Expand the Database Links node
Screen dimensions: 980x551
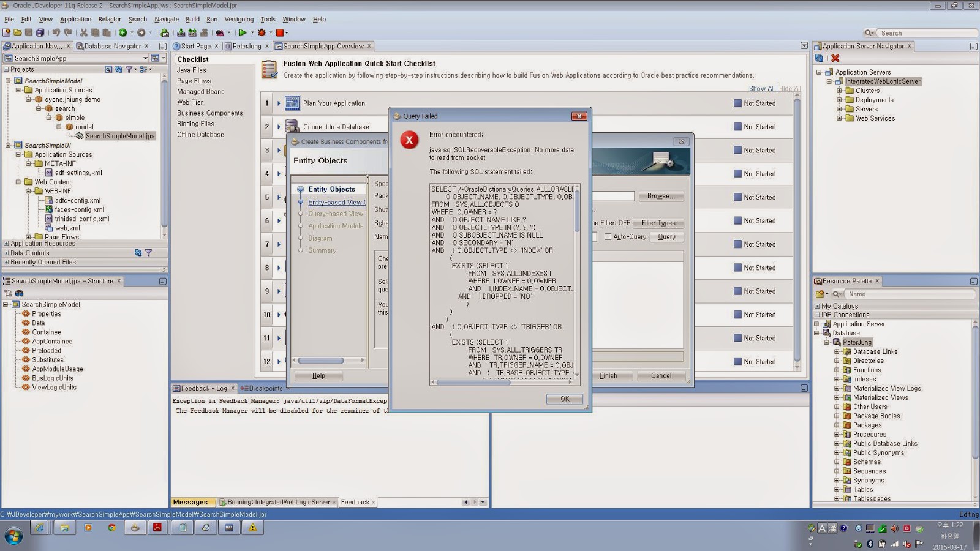pyautogui.click(x=837, y=351)
